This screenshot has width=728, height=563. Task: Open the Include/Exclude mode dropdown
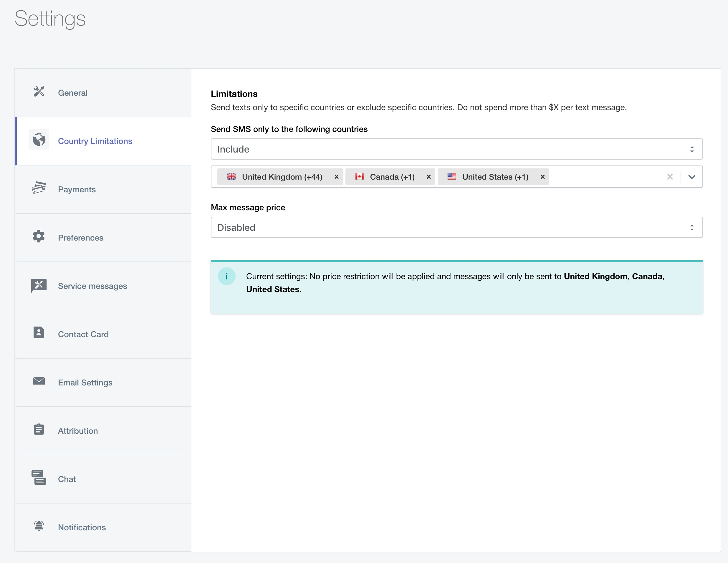[456, 149]
